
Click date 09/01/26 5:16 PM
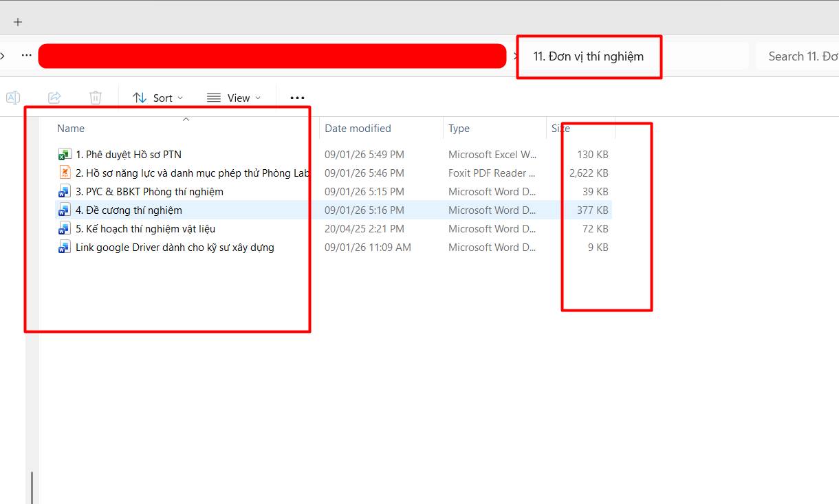(x=364, y=210)
